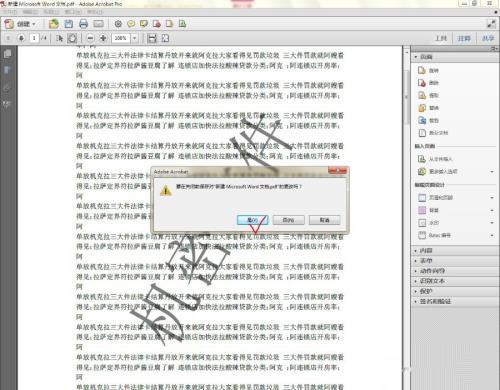
Task: Click the Email envelope icon
Action: [98, 24]
